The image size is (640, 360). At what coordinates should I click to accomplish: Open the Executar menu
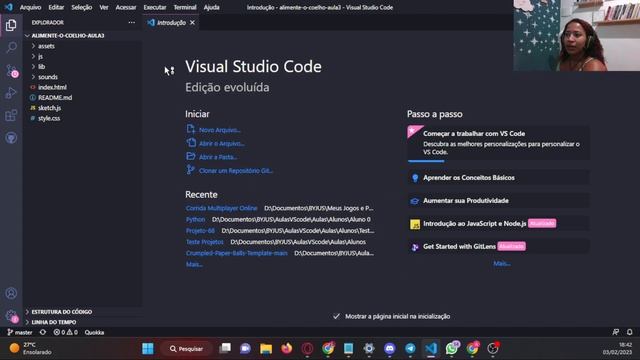coord(155,7)
